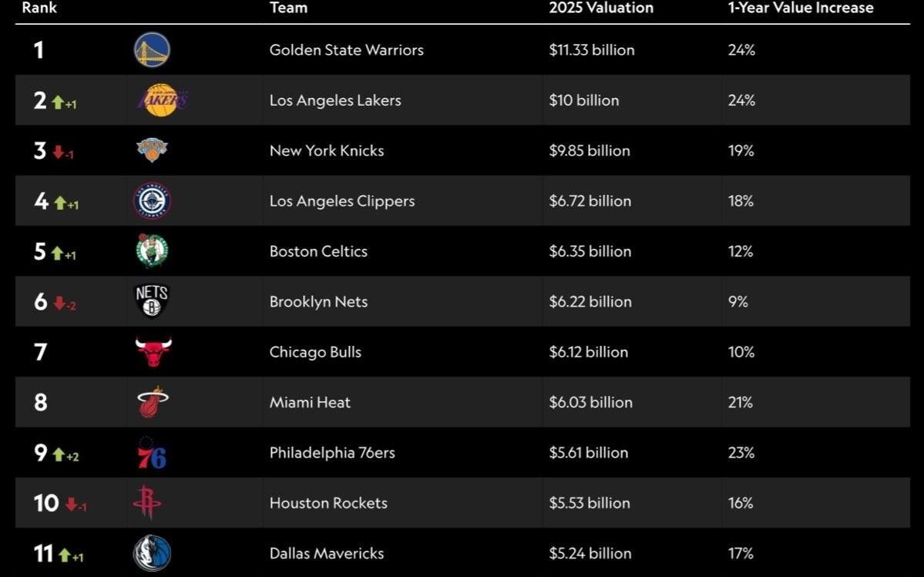Click the Los Angeles Lakers logo
924x577 pixels.
161,100
